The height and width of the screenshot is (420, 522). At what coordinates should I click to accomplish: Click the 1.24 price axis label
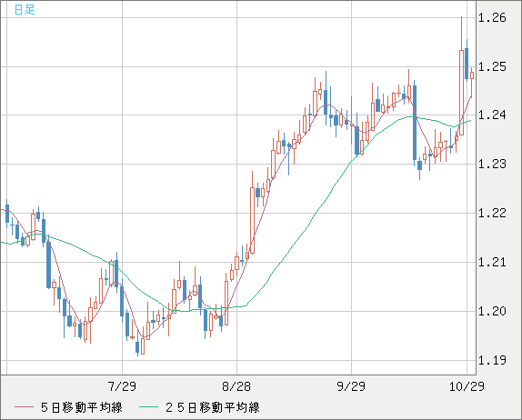tap(492, 115)
